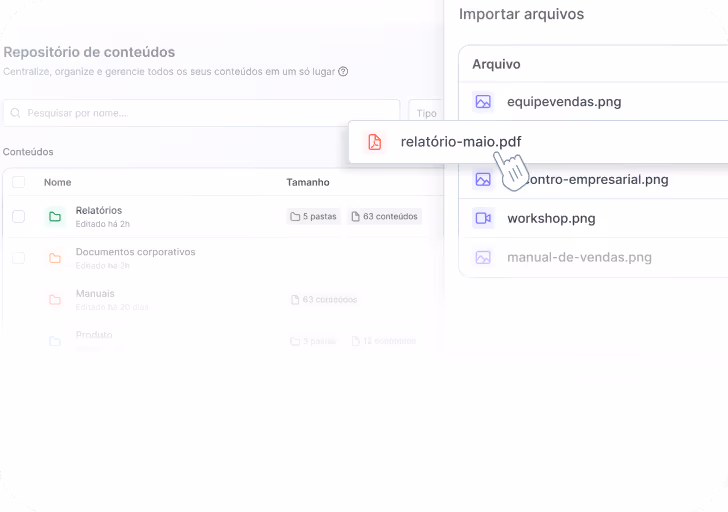Click the Nome column header

point(58,182)
